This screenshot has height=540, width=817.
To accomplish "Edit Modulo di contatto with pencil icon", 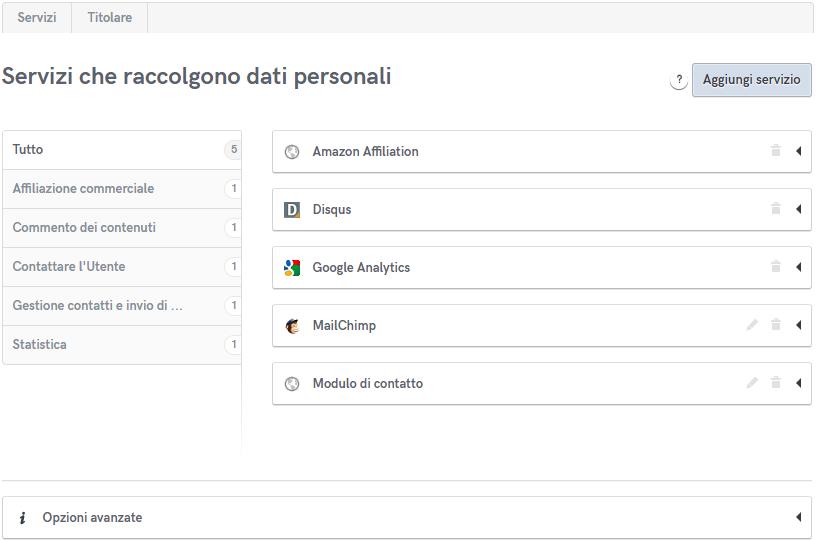I will (x=752, y=383).
